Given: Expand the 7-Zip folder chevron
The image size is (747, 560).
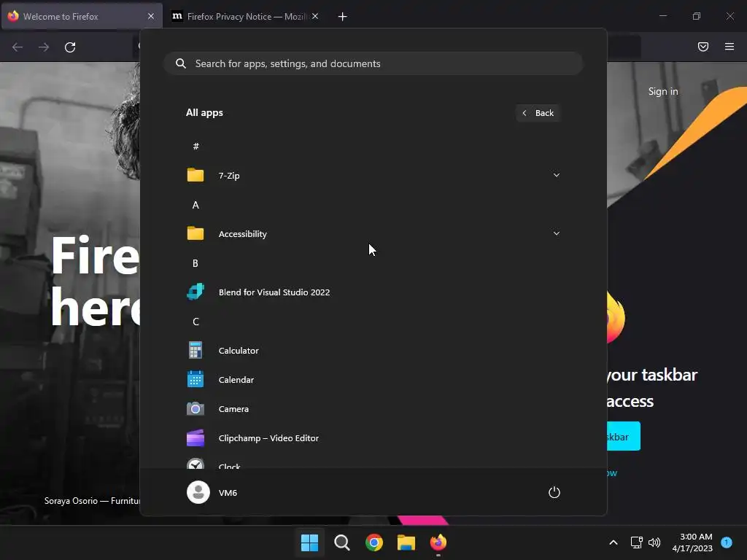Looking at the screenshot, I should (557, 175).
